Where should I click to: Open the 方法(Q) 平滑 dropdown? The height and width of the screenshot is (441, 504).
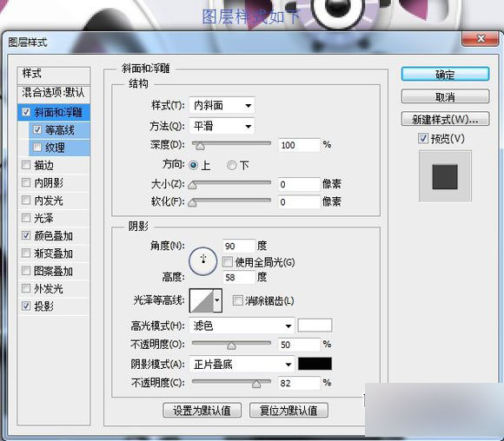222,126
